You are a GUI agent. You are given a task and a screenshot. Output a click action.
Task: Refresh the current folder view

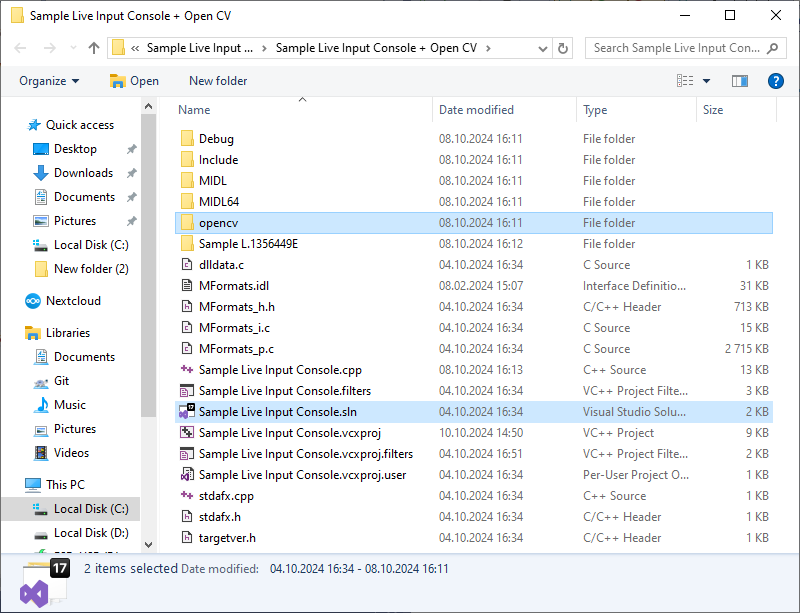pyautogui.click(x=563, y=48)
